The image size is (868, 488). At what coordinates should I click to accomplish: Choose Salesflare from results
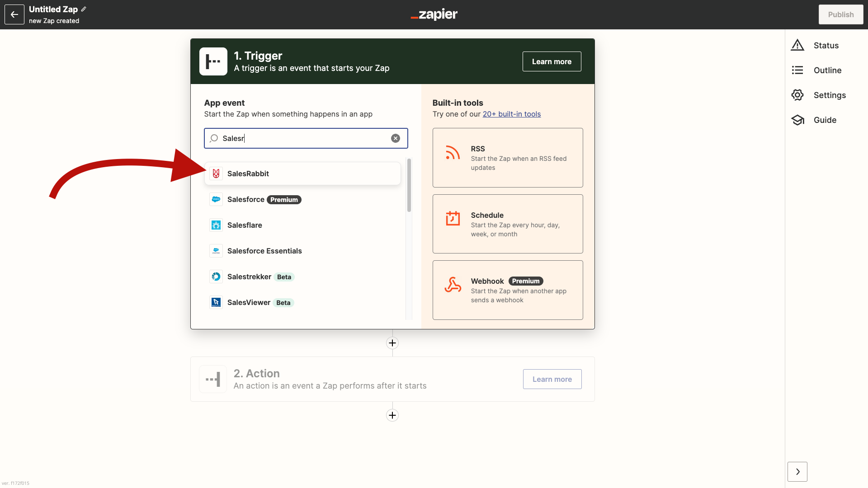[x=302, y=225]
